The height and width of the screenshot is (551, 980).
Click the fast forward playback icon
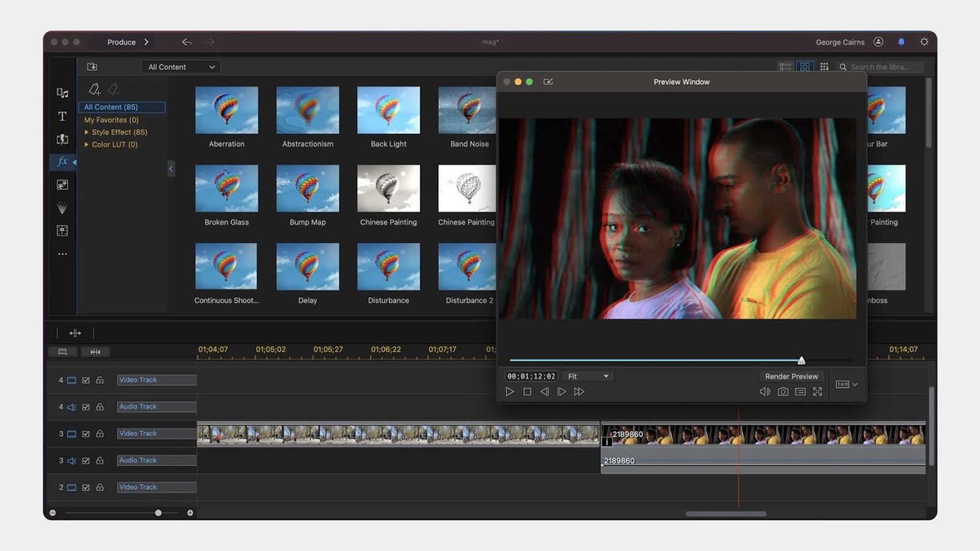coord(579,392)
